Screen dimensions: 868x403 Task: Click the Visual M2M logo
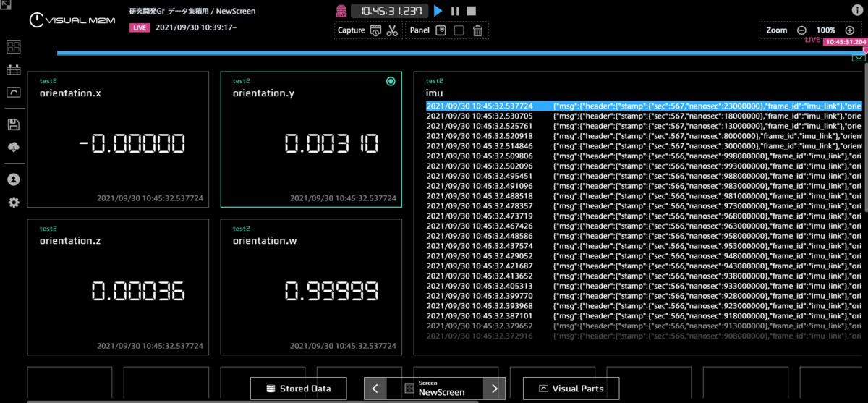pos(74,19)
